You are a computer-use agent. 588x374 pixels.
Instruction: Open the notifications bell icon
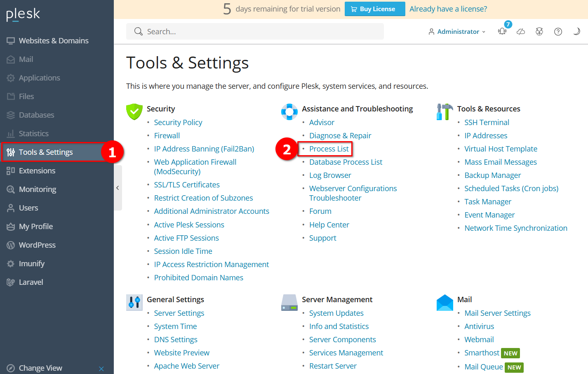tap(502, 31)
